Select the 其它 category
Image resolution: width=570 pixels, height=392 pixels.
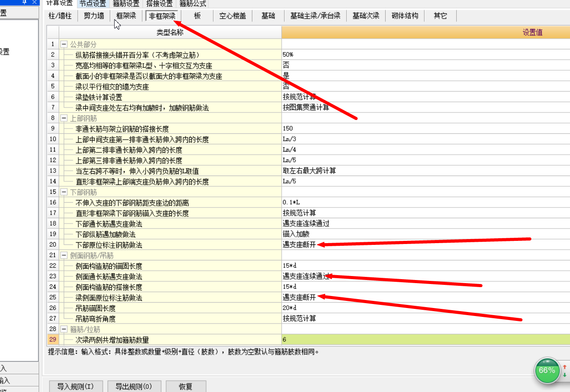(440, 16)
